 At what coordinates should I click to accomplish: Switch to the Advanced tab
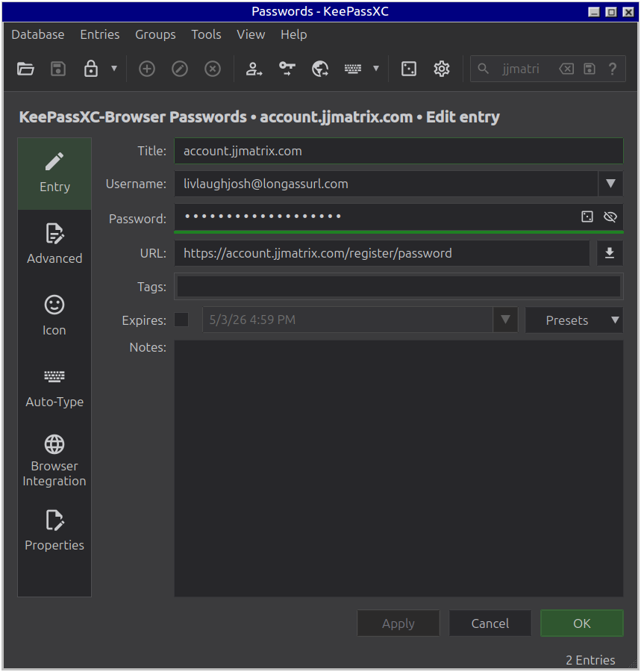coord(54,245)
